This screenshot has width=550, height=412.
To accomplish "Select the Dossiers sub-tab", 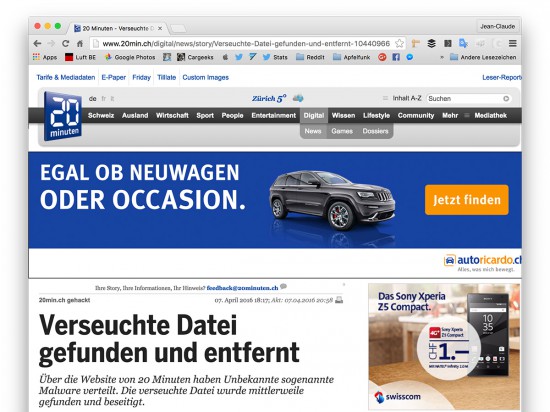I will pos(375,131).
